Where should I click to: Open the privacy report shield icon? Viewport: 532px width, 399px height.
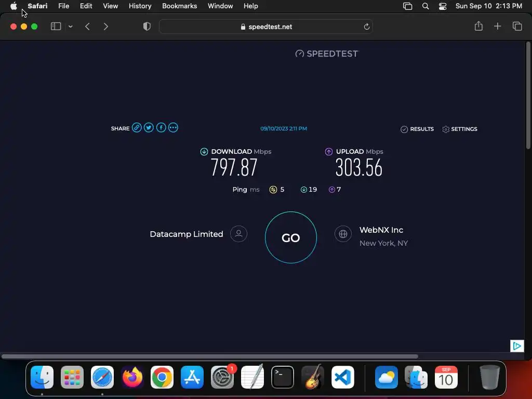point(147,26)
